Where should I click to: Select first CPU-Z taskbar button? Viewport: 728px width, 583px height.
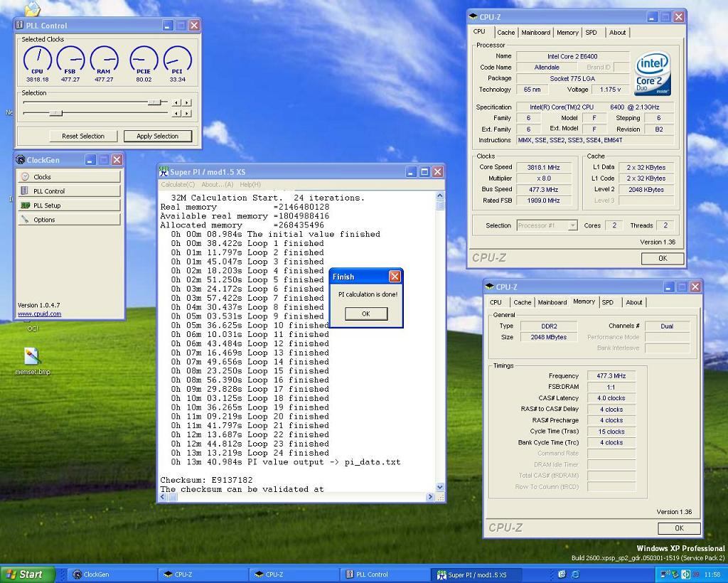click(203, 574)
